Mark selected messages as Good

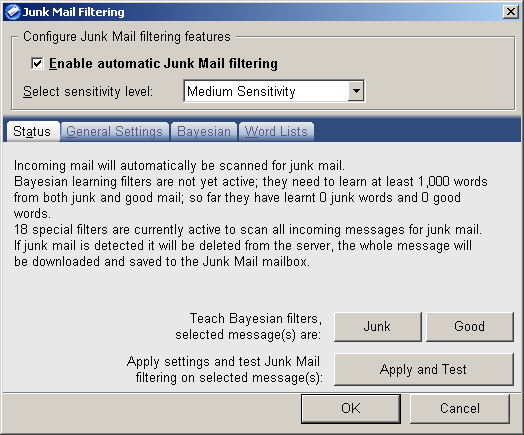coord(470,327)
